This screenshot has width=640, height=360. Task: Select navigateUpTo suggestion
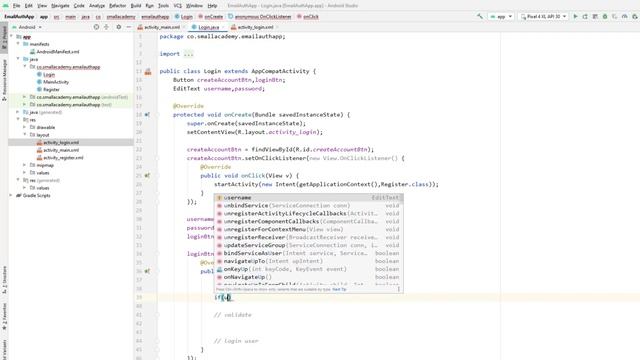tap(309, 261)
